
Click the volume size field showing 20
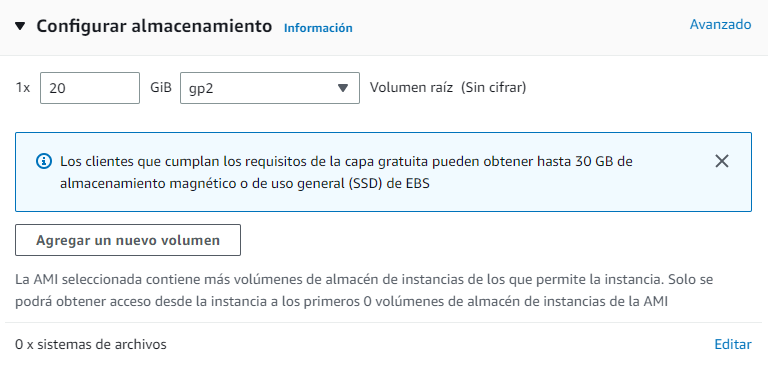pyautogui.click(x=90, y=88)
